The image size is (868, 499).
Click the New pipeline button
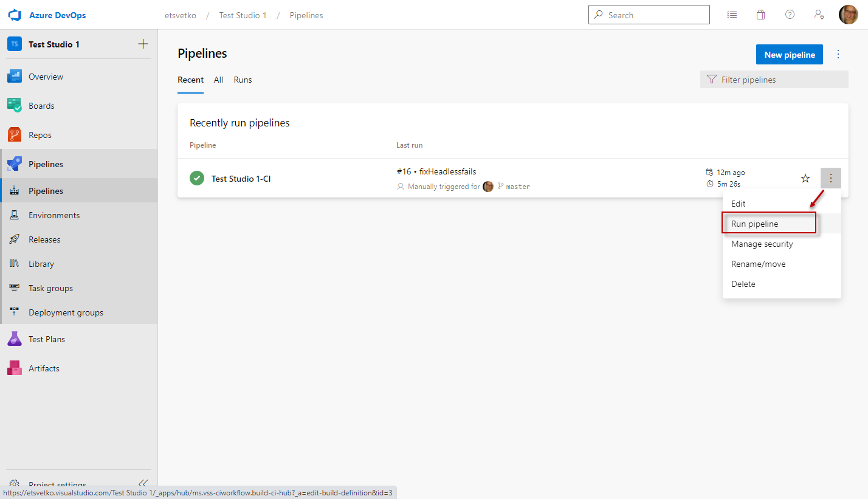[790, 55]
